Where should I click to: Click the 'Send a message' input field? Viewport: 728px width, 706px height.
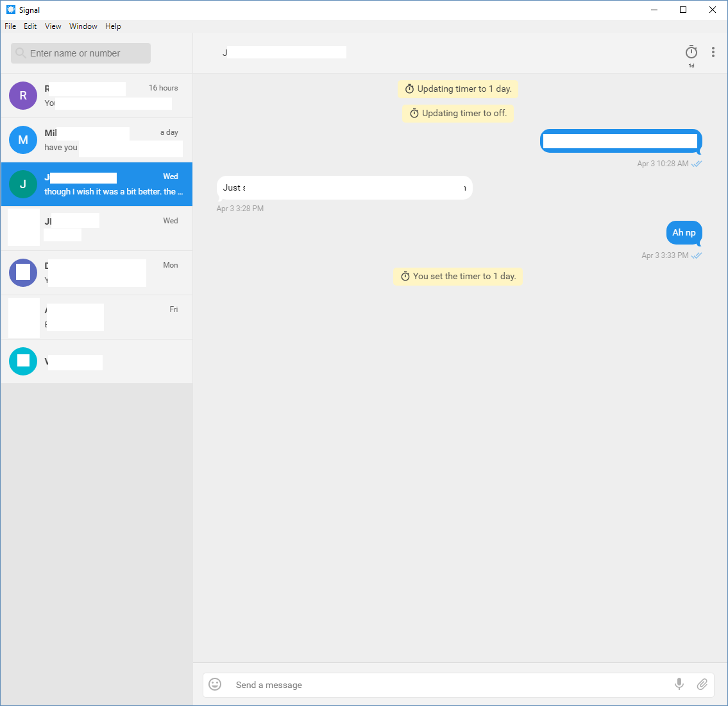coord(385,684)
